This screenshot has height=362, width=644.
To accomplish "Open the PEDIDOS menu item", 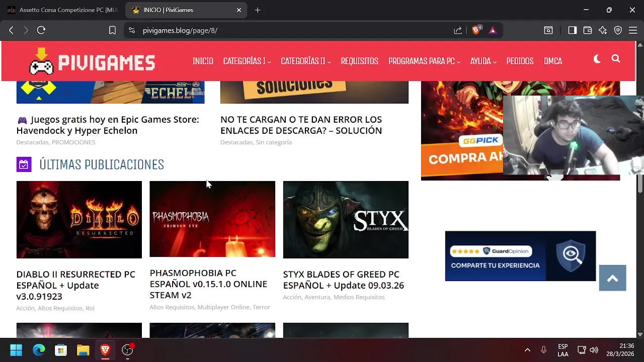I will coord(520,61).
